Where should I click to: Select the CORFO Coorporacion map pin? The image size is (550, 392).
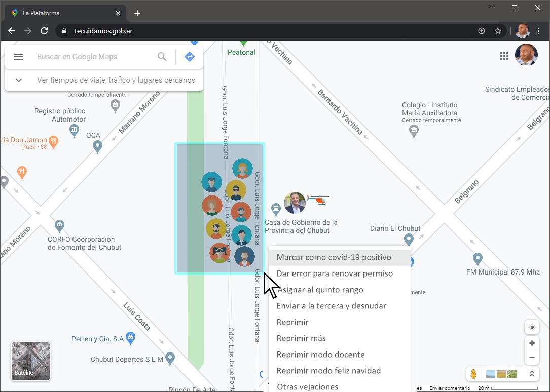click(59, 226)
